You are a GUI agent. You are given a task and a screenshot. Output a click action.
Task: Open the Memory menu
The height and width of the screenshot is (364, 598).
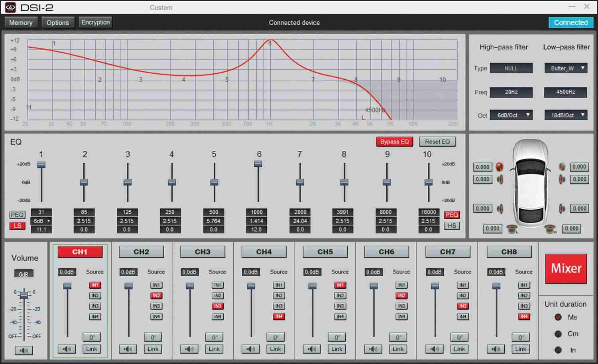click(21, 23)
